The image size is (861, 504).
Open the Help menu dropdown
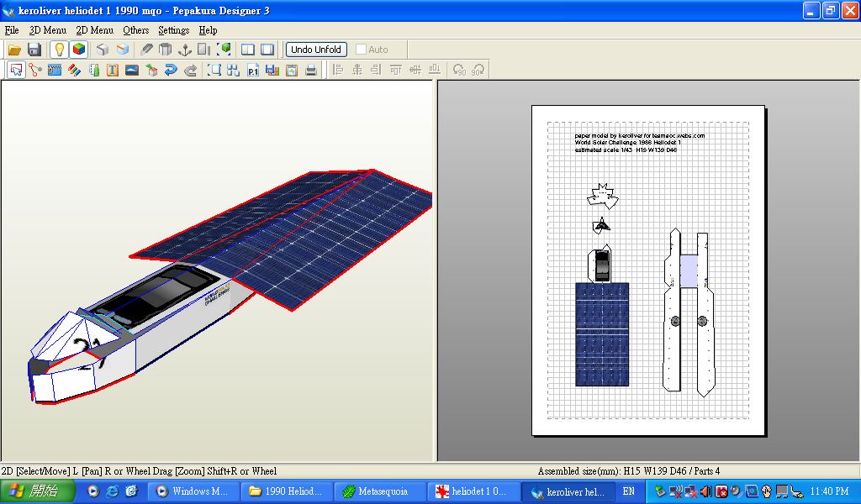click(x=208, y=30)
